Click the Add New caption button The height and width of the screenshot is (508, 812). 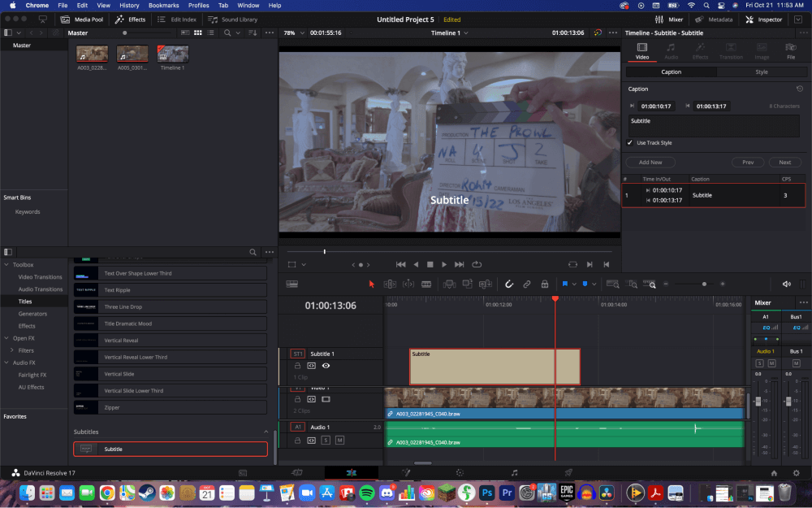[x=650, y=163]
